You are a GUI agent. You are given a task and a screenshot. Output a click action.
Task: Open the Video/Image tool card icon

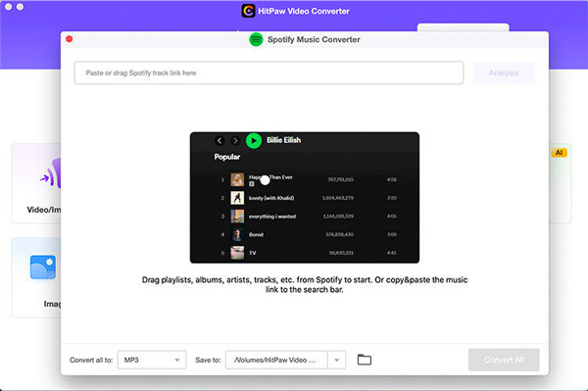click(51, 173)
